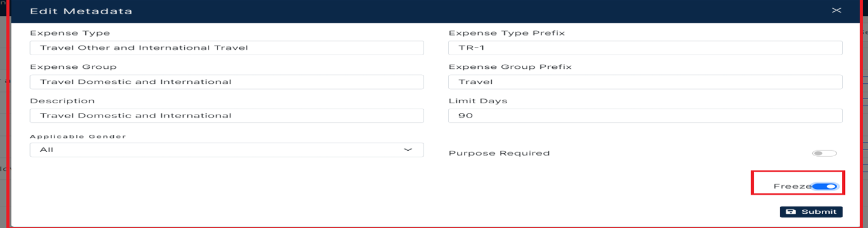Viewport: 868px width, 228px height.
Task: Click the Edit Metadata dialog title
Action: (x=81, y=11)
